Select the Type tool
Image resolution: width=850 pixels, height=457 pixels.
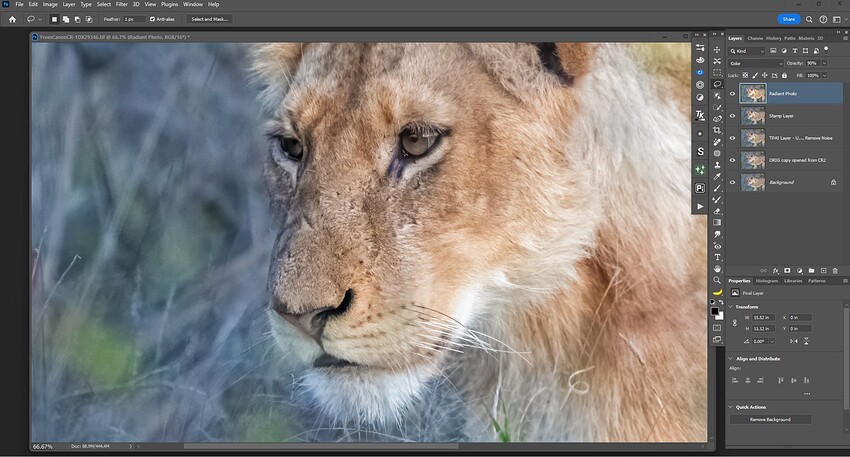point(717,257)
